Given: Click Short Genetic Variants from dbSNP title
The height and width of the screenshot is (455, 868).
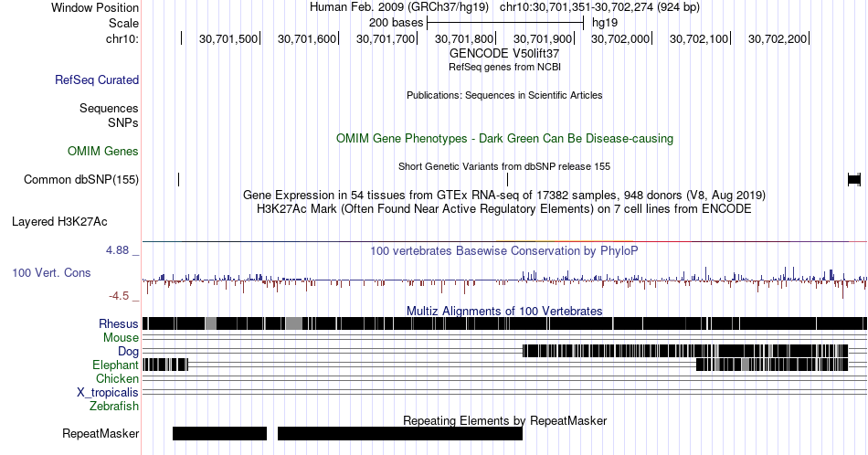Looking at the screenshot, I should 504,166.
